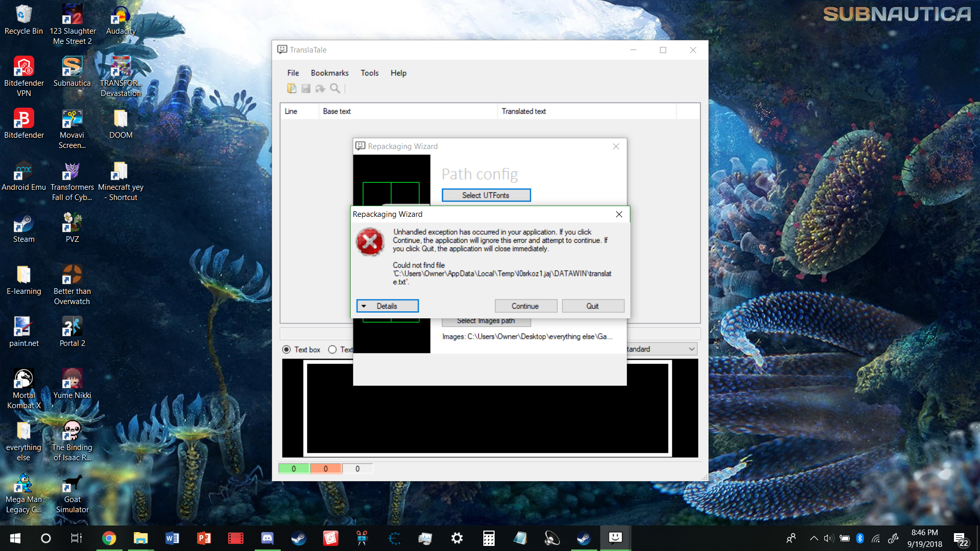The height and width of the screenshot is (551, 980).
Task: Click the magnifier search toolbar icon
Action: point(335,88)
